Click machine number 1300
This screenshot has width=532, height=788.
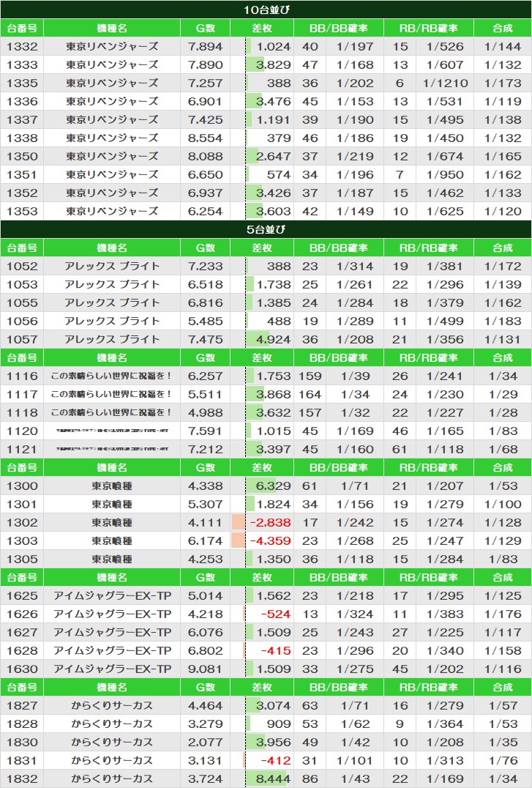click(x=22, y=486)
